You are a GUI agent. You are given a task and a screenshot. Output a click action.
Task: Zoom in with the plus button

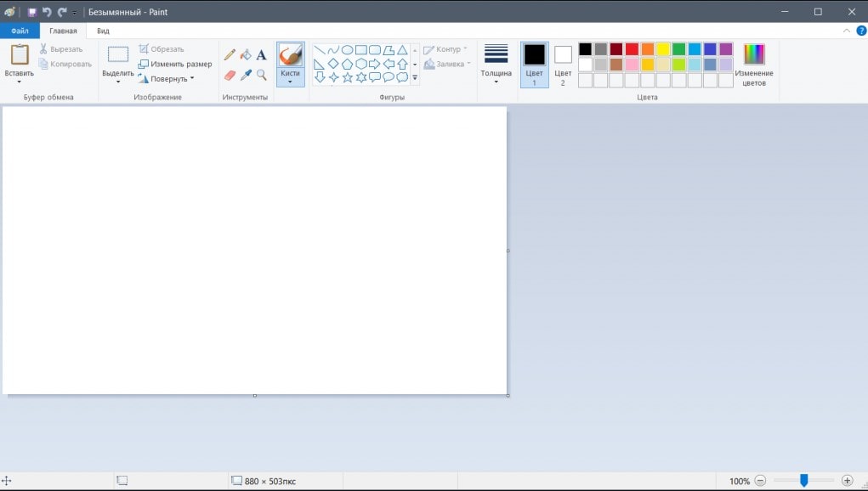[847, 481]
